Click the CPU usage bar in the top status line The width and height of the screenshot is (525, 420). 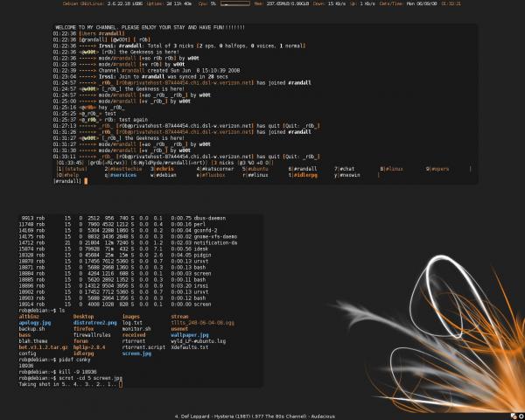235,3
